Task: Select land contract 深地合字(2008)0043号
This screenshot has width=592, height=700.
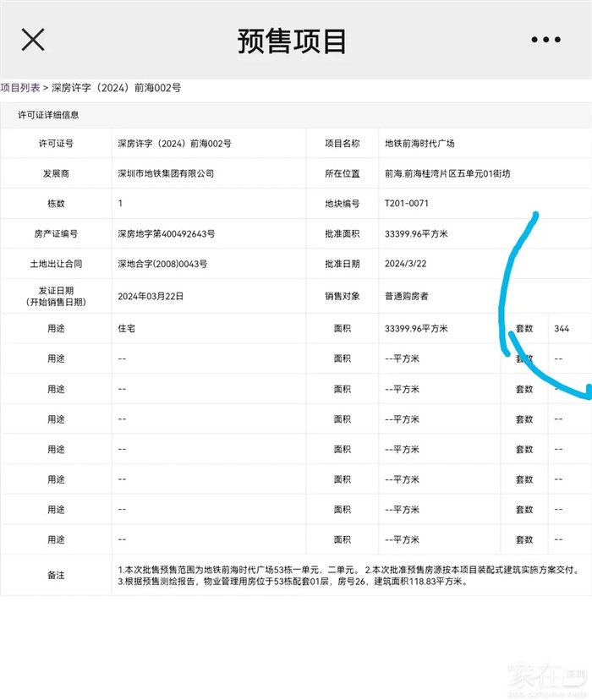Action: click(x=162, y=264)
